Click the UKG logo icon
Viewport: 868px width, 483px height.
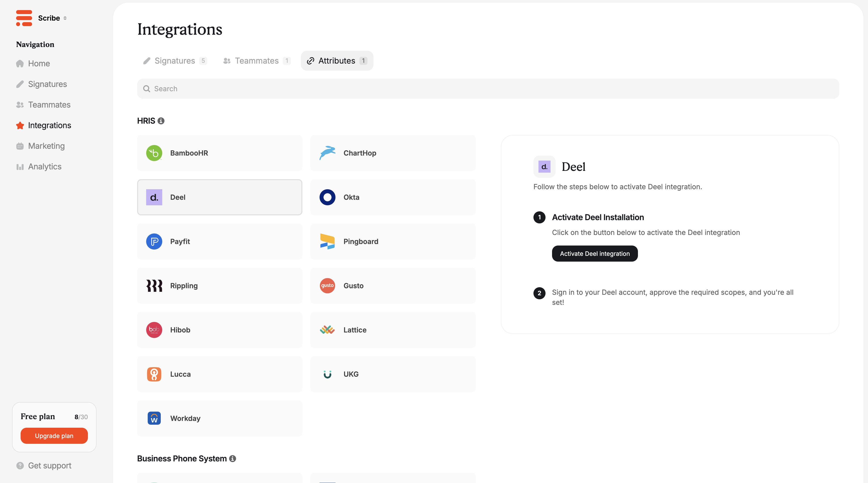327,374
